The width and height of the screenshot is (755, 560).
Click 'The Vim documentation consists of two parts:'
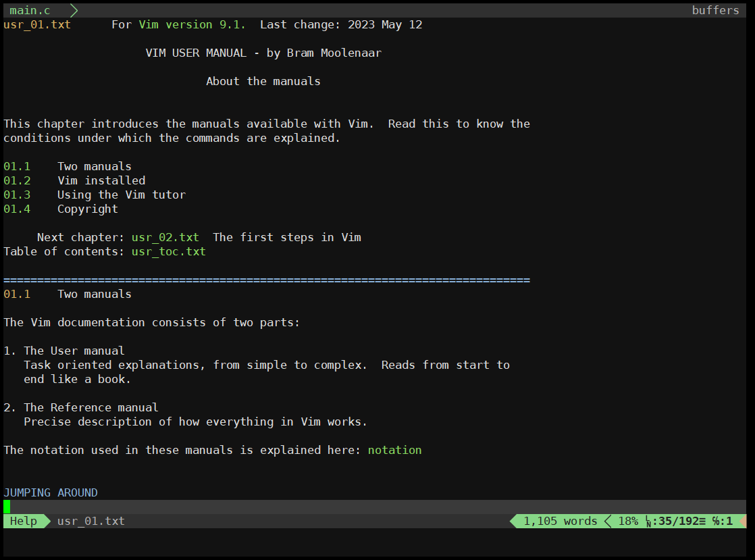coord(152,323)
